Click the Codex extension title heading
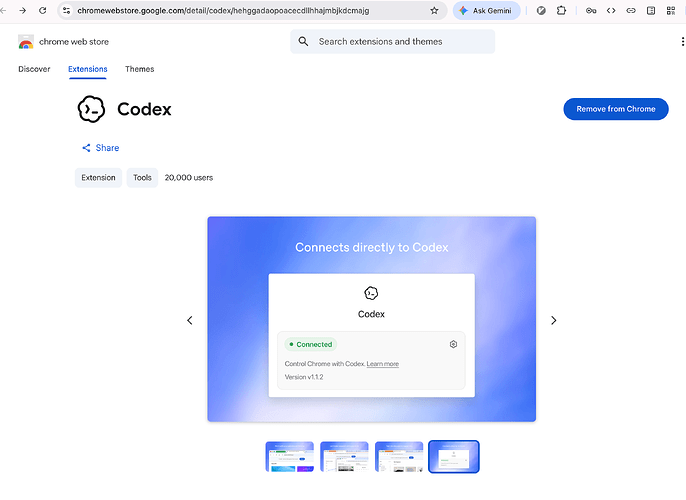 coord(144,109)
